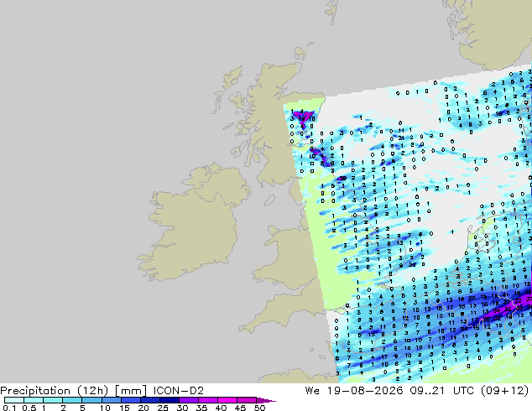
Task: Click the legend value label '25'
Action: pos(163,408)
